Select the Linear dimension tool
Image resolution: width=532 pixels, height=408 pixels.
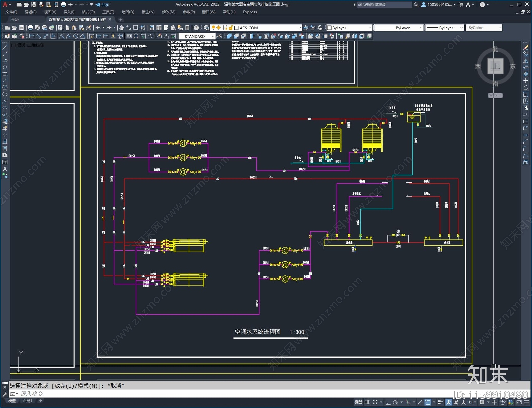click(32, 36)
